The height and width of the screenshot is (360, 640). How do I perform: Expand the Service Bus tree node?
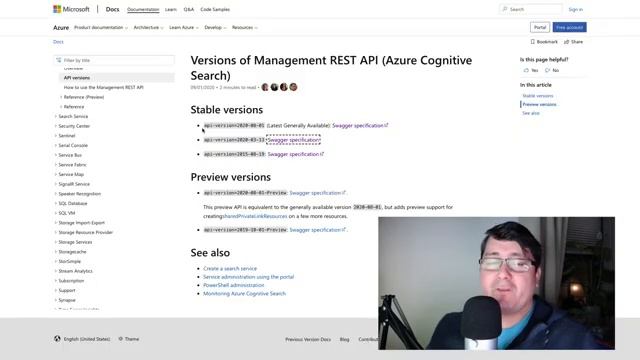pos(56,155)
